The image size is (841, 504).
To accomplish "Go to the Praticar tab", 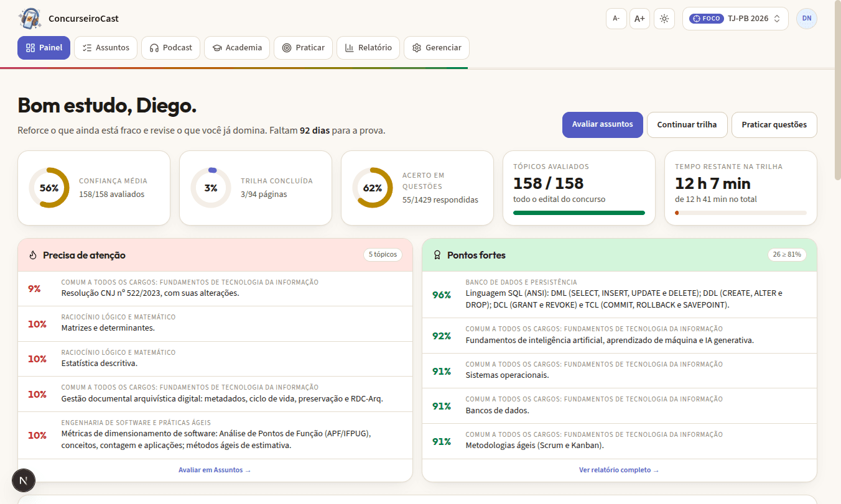I will [x=304, y=48].
